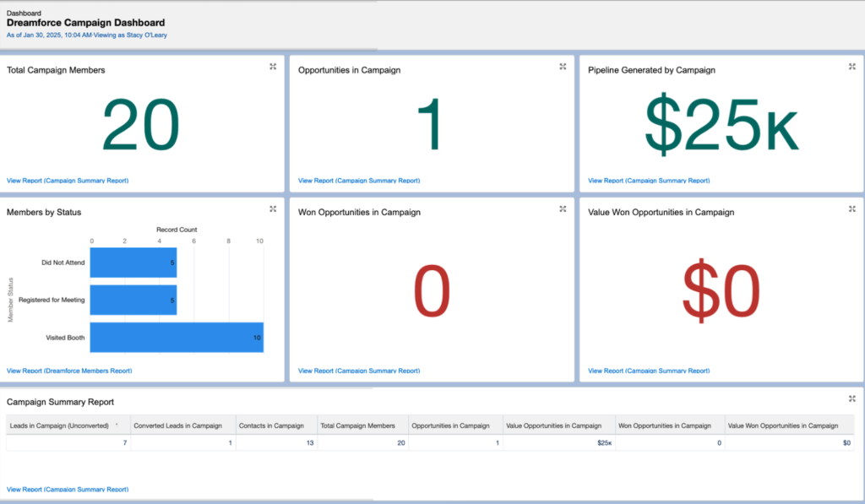This screenshot has height=504, width=865.
Task: Expand the Pipeline Generated by Campaign widget
Action: point(851,67)
